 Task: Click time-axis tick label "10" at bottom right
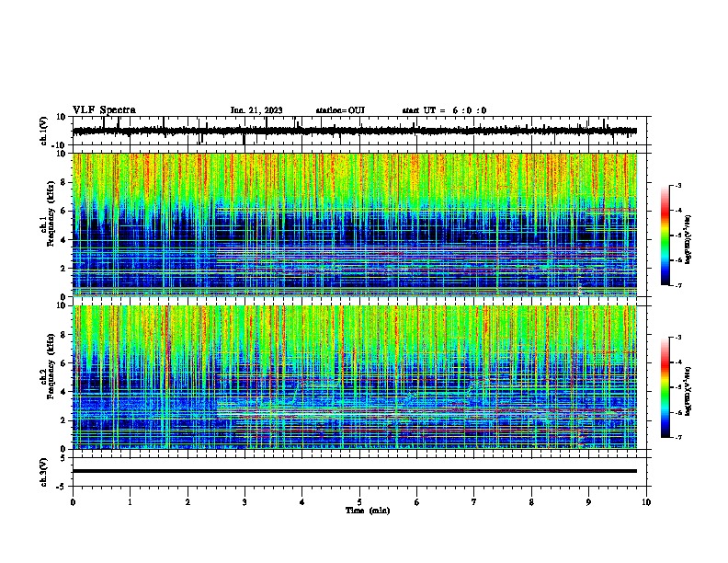pyautogui.click(x=646, y=502)
